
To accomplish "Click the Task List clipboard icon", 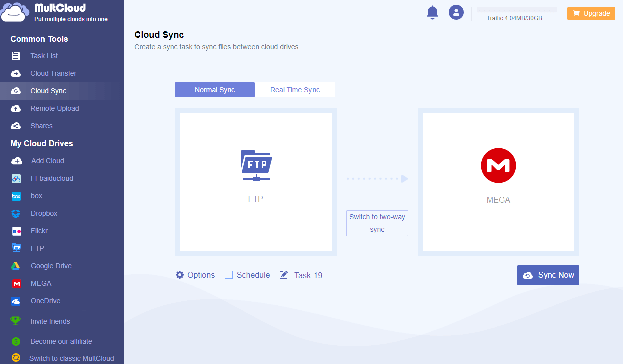I will (16, 56).
